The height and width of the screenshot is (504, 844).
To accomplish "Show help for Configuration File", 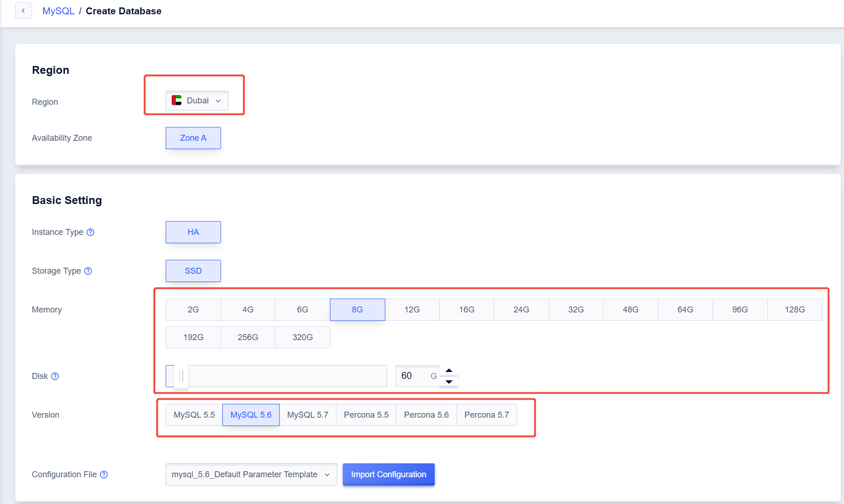I will pyautogui.click(x=104, y=474).
